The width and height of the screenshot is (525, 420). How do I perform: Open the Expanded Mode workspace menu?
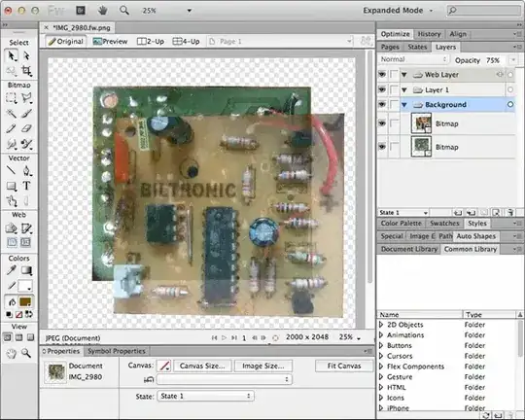pyautogui.click(x=398, y=11)
